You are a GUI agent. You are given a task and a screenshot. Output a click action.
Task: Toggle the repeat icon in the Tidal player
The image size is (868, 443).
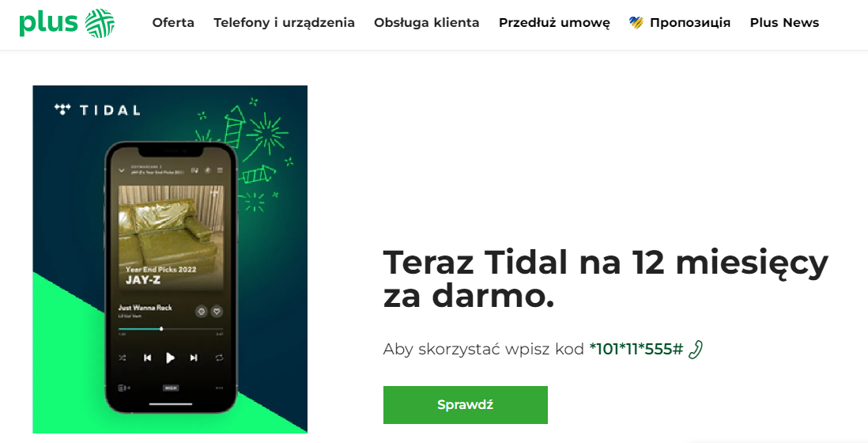(x=219, y=358)
